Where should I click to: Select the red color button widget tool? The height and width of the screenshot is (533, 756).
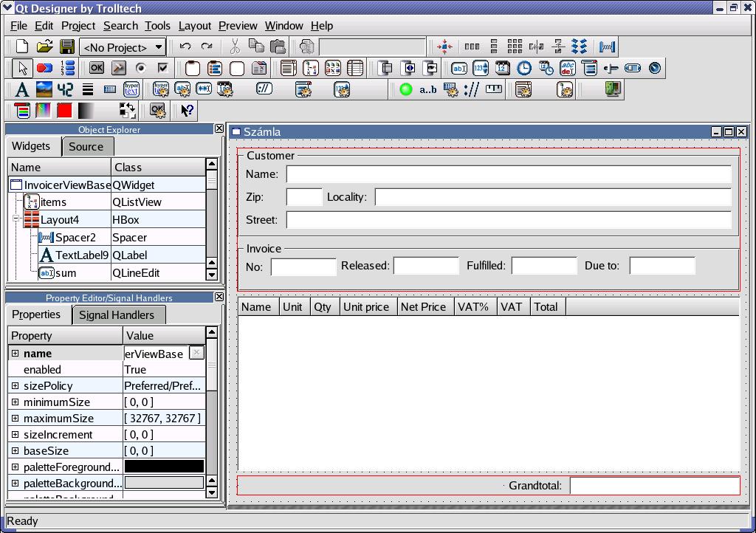point(64,110)
